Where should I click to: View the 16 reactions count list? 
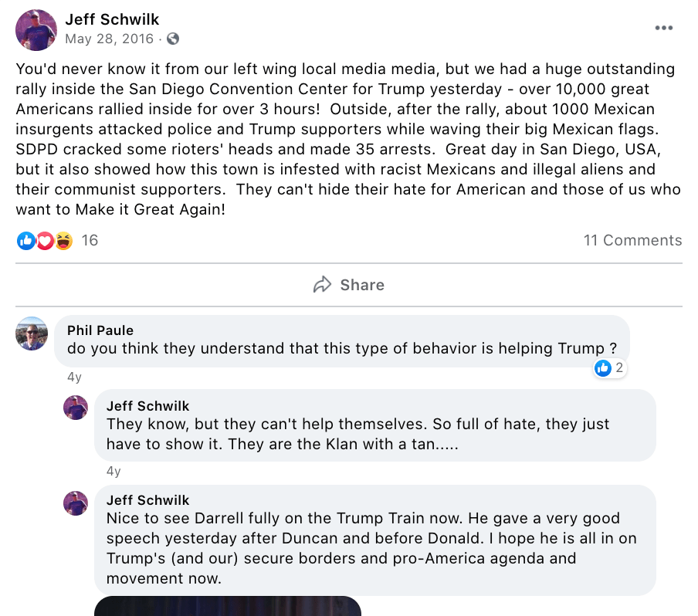click(90, 240)
